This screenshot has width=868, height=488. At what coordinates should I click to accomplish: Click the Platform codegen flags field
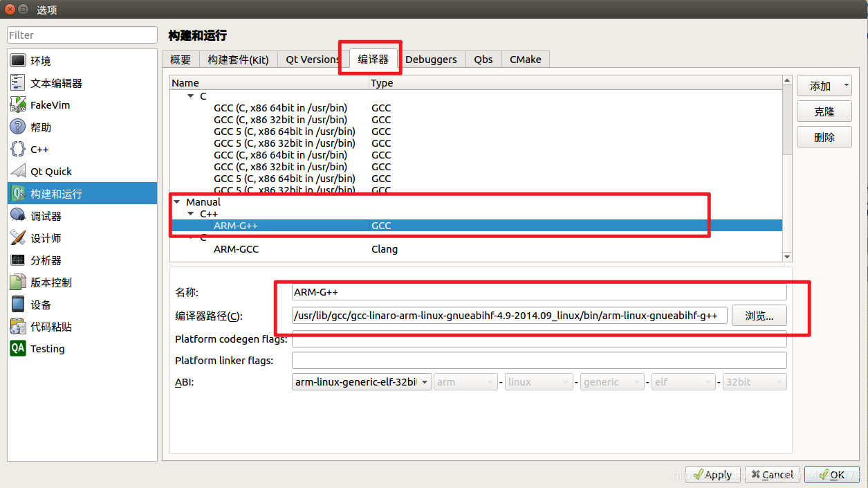point(539,339)
